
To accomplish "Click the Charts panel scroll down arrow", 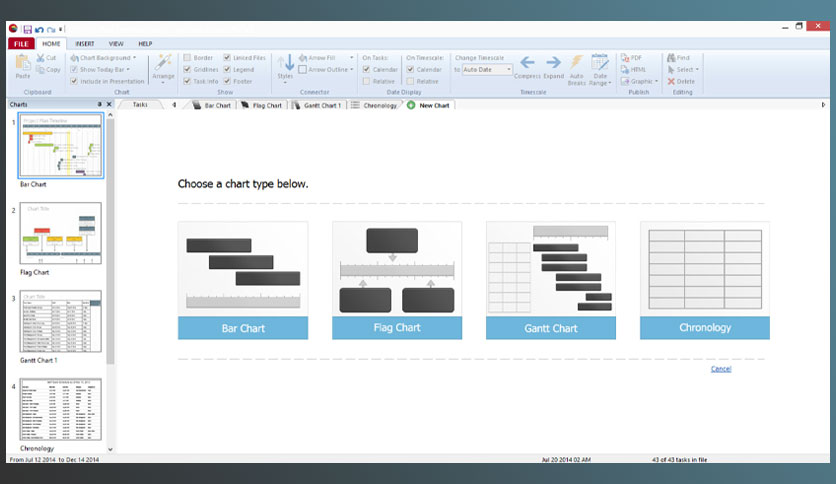I will pyautogui.click(x=110, y=449).
